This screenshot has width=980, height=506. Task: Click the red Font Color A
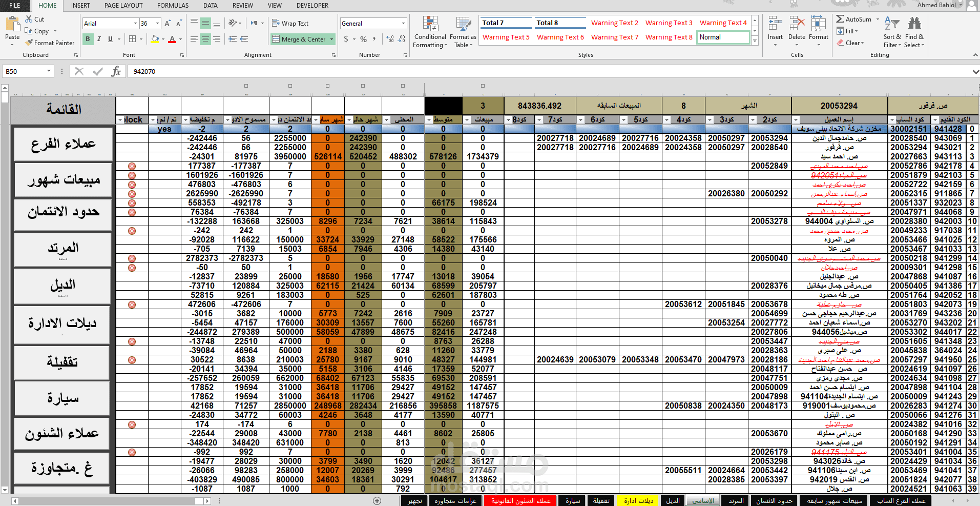[172, 39]
